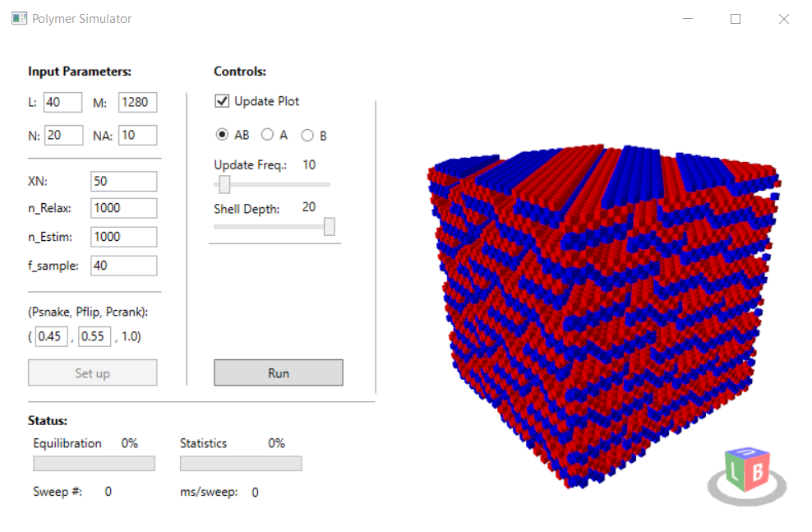Click the L input field
812x532 pixels.
(62, 103)
